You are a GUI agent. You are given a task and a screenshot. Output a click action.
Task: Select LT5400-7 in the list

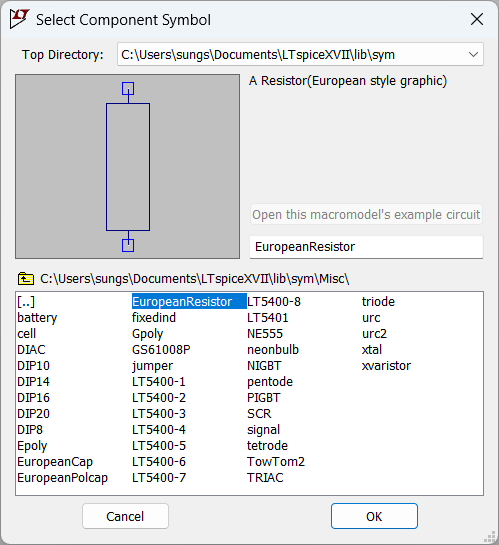tap(159, 478)
